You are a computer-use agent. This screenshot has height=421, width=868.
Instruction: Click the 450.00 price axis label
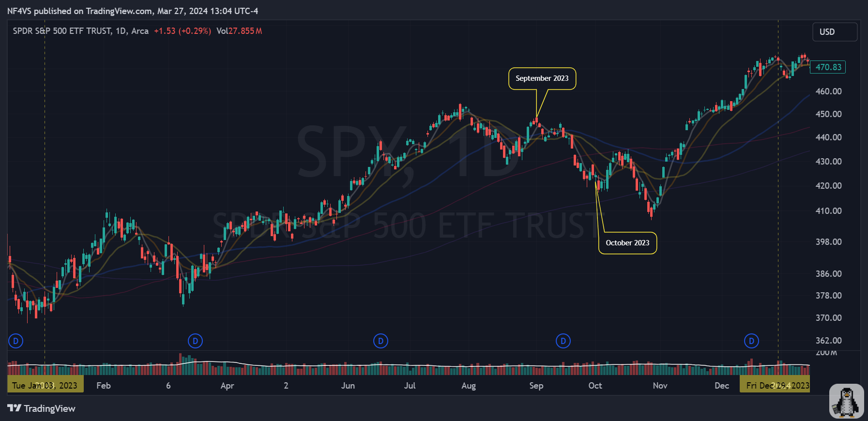point(829,114)
